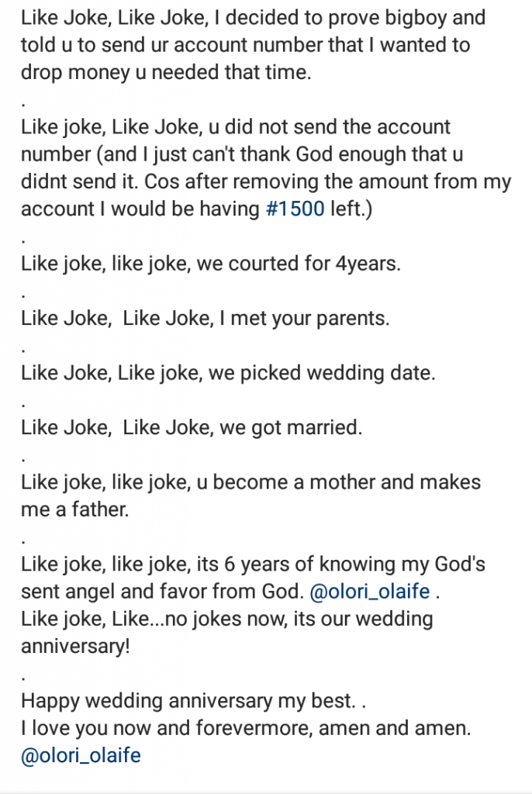Image resolution: width=532 pixels, height=794 pixels.
Task: Click the line "we courted for 4years"
Action: pyautogui.click(x=299, y=264)
